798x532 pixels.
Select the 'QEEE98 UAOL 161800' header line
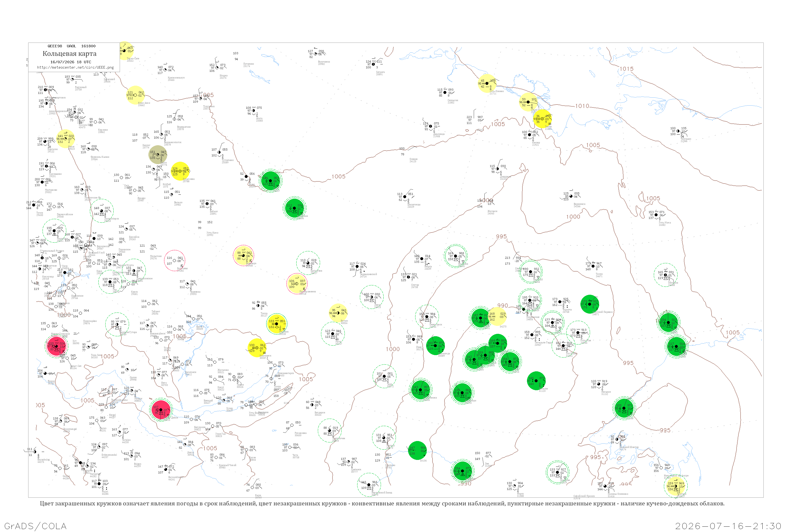(x=72, y=46)
